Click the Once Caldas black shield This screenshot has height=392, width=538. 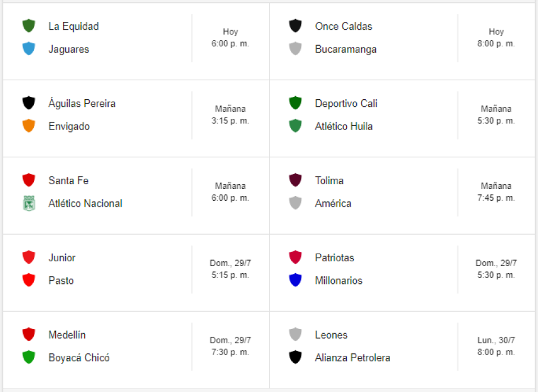[295, 26]
